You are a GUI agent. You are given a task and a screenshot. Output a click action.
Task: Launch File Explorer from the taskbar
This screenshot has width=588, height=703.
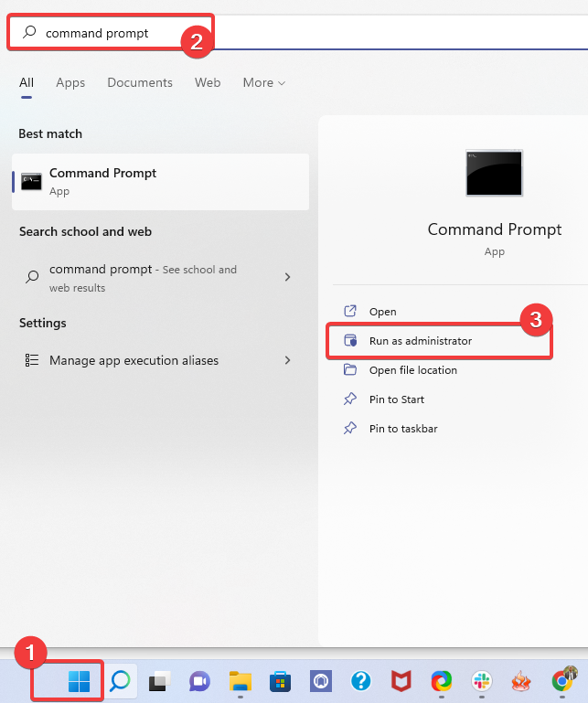tap(241, 681)
